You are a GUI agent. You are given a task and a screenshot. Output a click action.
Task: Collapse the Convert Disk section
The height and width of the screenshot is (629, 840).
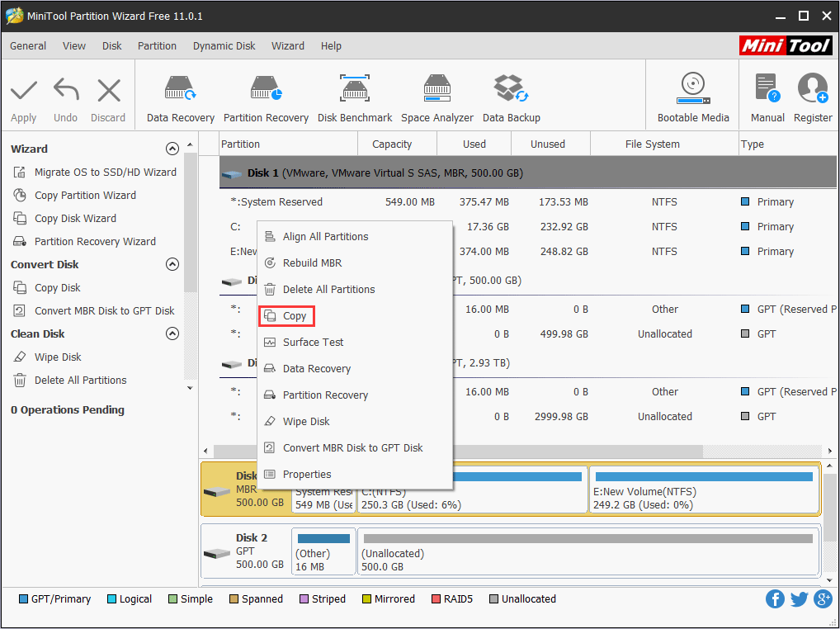point(172,264)
